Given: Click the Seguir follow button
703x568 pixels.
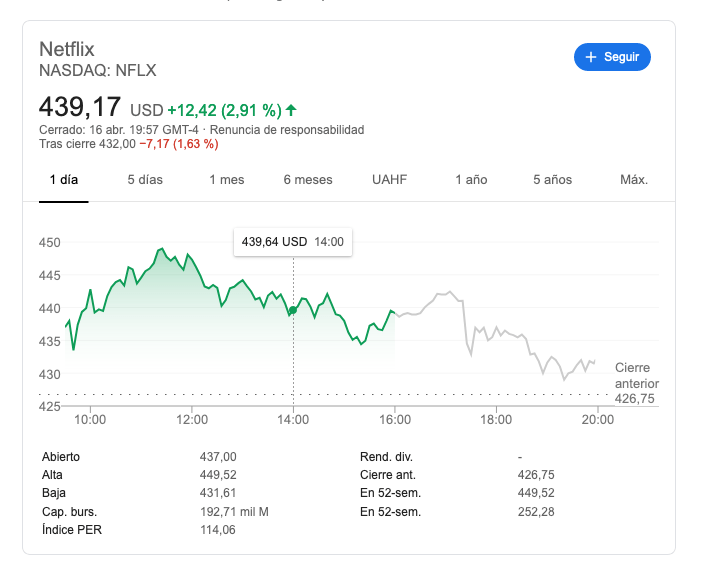Looking at the screenshot, I should point(612,57).
